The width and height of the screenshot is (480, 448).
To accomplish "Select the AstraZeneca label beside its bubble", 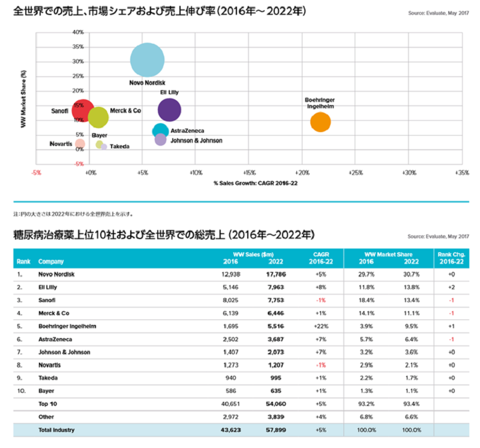I will pos(187,131).
